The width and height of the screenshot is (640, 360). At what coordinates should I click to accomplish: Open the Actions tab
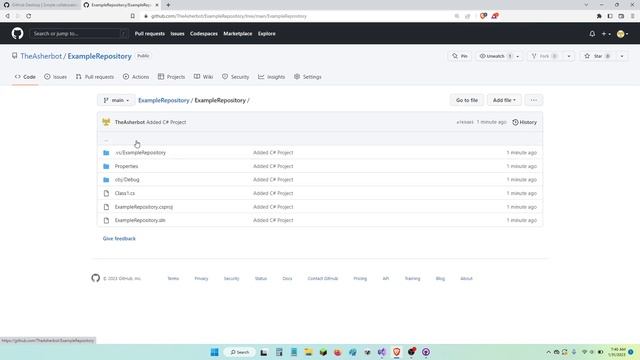136,77
